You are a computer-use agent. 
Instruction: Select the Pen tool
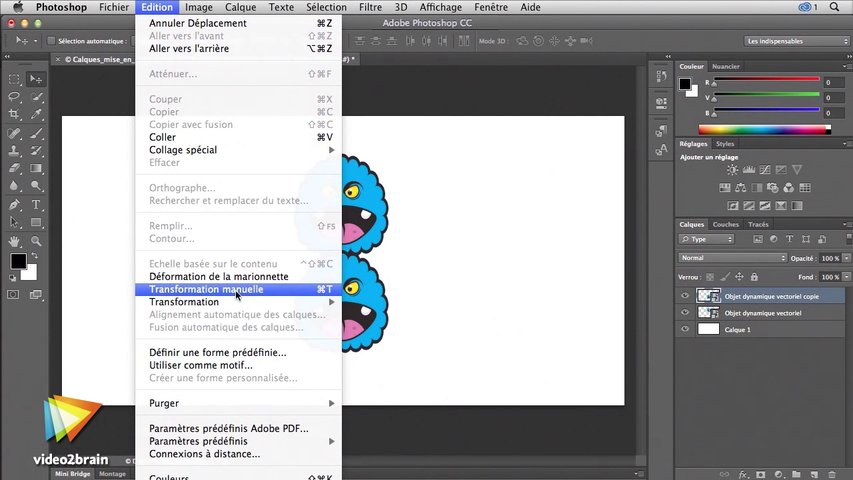point(14,205)
